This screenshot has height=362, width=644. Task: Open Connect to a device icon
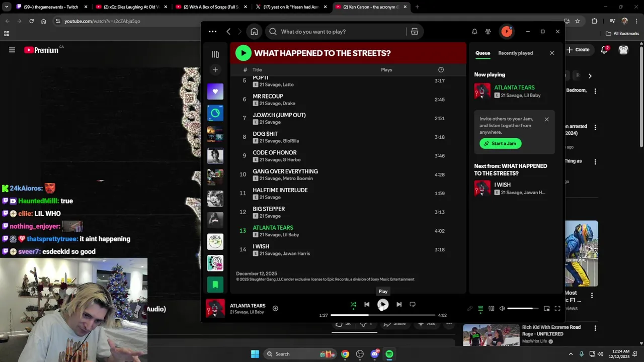492,309
